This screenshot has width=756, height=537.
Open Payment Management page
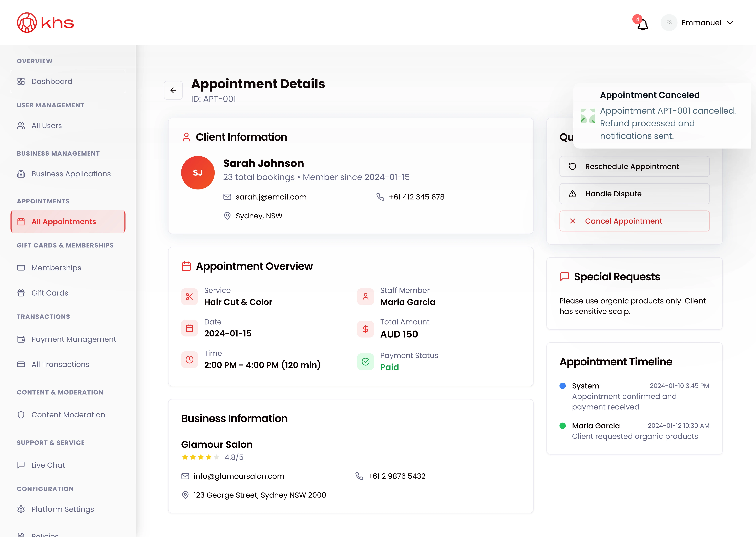(68, 339)
